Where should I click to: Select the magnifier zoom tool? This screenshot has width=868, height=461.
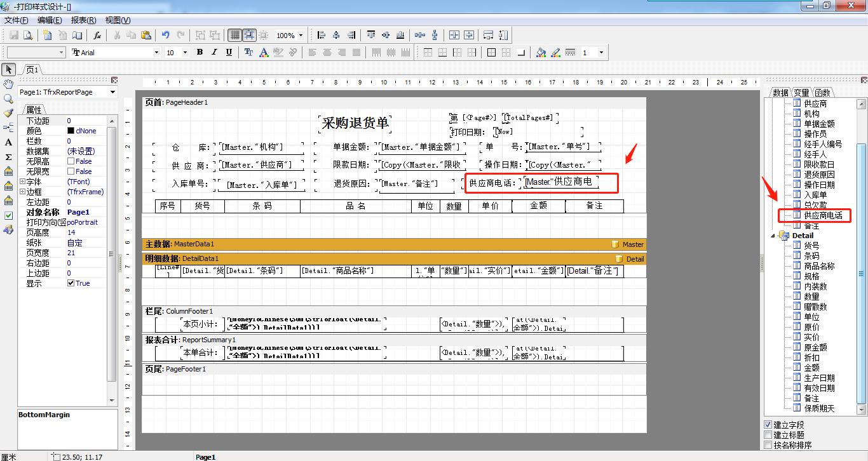[x=8, y=99]
